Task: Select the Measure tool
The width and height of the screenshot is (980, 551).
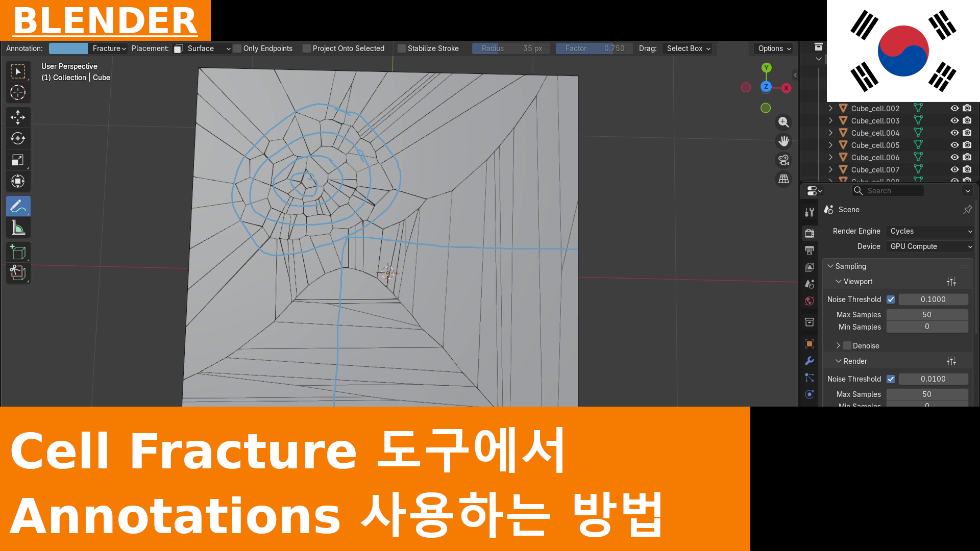Action: click(18, 228)
